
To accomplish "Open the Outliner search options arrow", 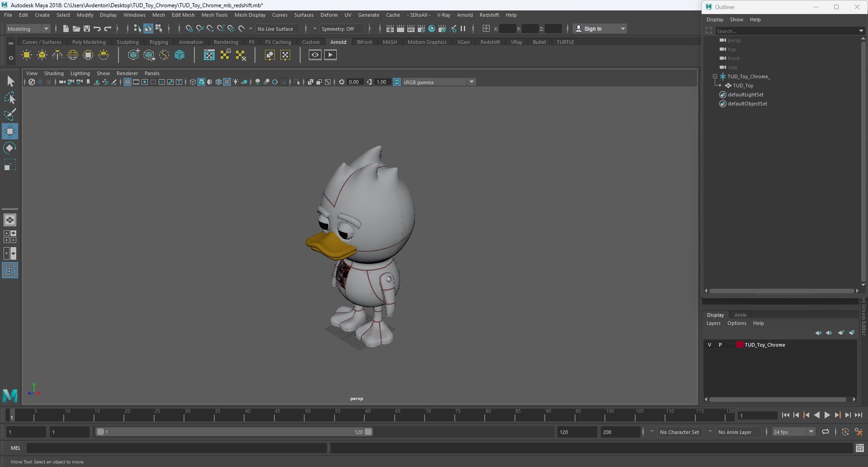I will pos(861,31).
